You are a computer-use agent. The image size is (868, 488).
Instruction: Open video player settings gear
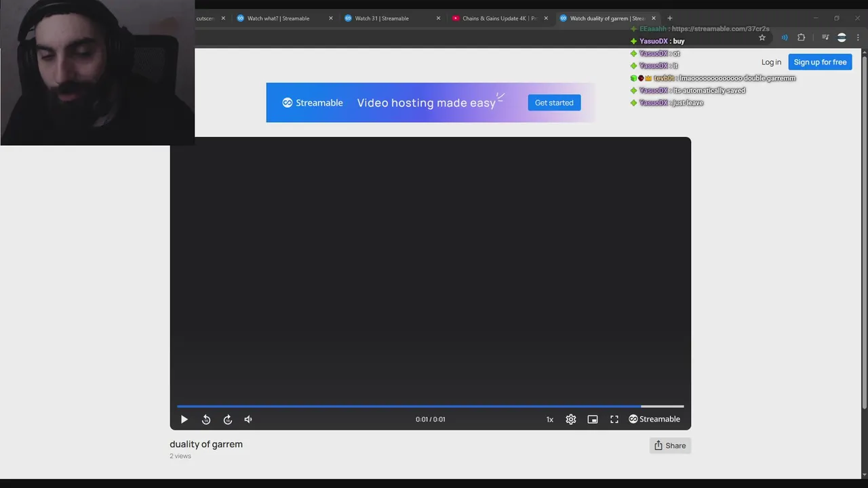coord(571,420)
